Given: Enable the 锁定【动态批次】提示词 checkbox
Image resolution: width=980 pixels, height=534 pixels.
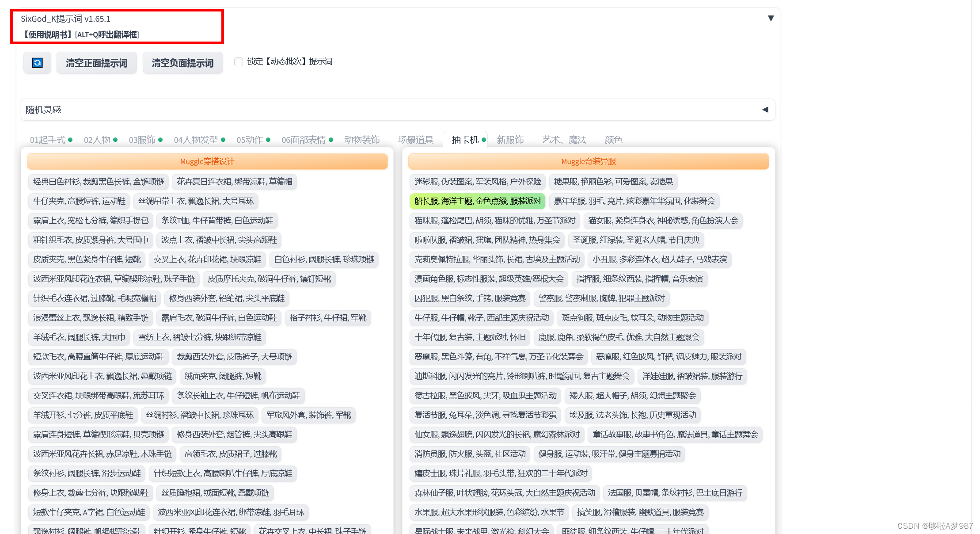Looking at the screenshot, I should click(x=239, y=62).
